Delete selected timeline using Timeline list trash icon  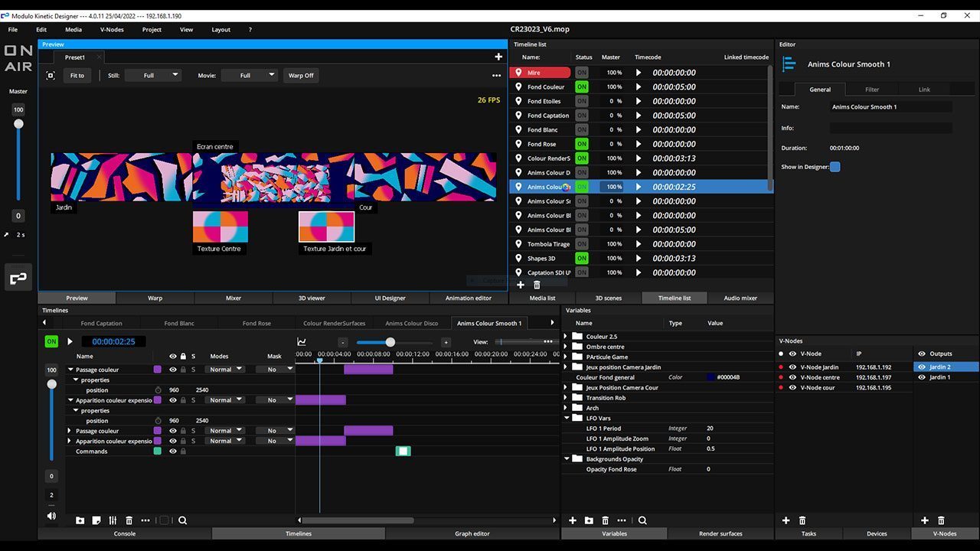537,285
